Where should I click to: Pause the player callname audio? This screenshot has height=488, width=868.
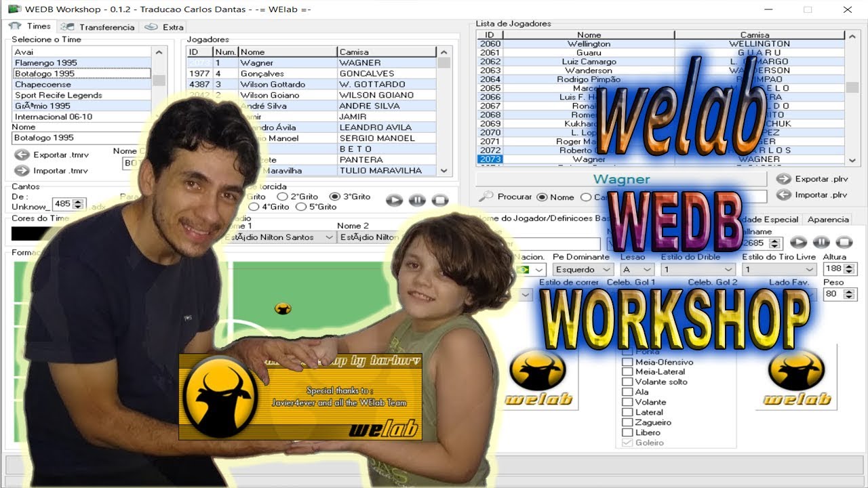(x=821, y=242)
